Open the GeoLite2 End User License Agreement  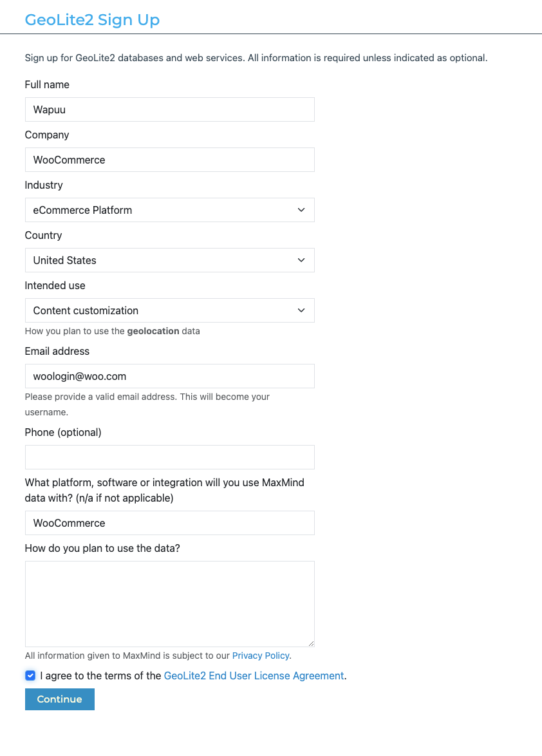pos(254,676)
